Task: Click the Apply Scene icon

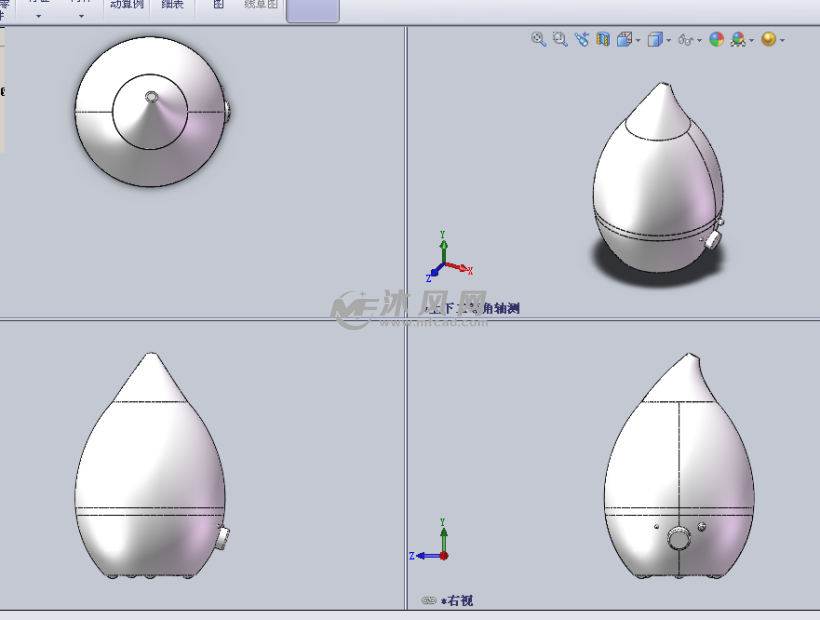Action: pos(738,40)
